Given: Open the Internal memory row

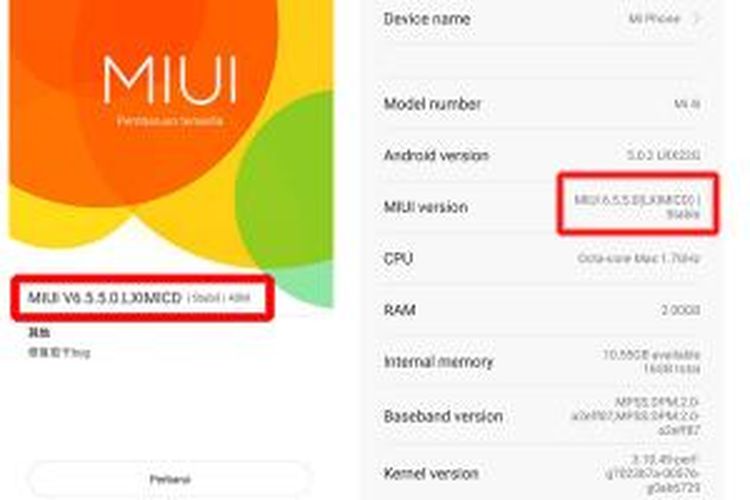Looking at the screenshot, I should click(542, 362).
